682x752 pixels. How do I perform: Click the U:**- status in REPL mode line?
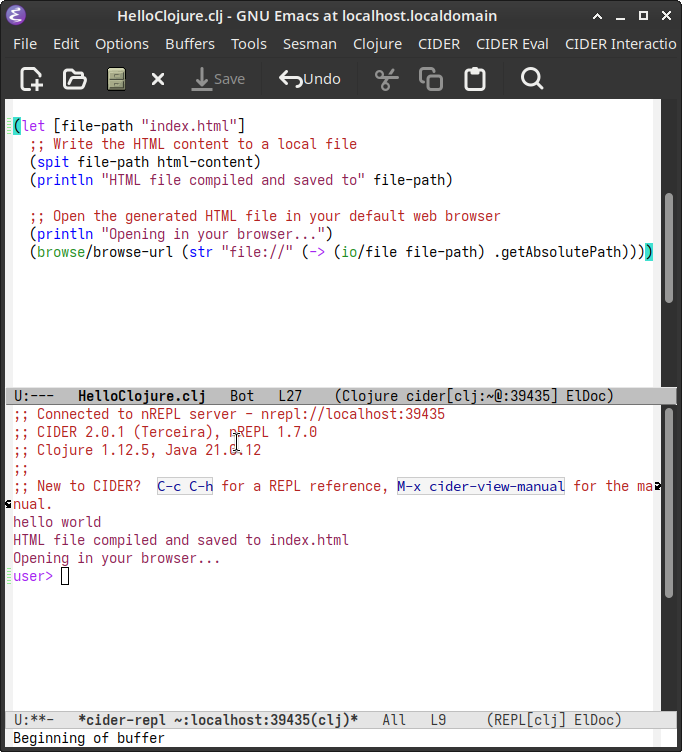pyautogui.click(x=34, y=720)
